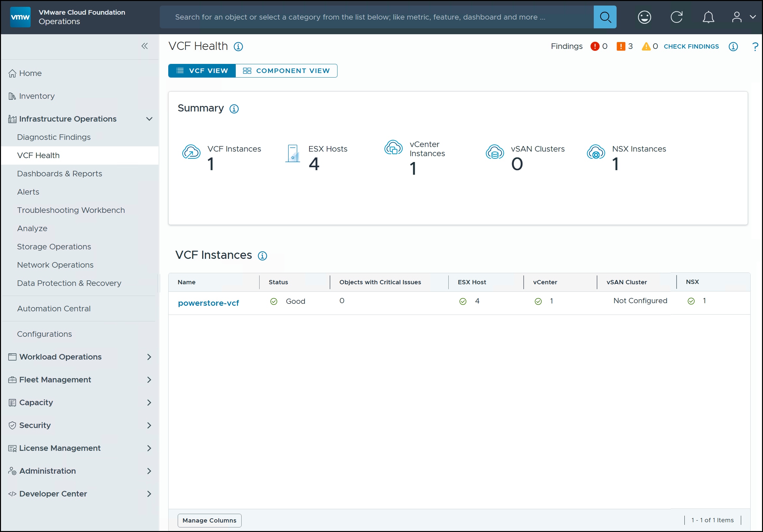Open notifications bell icon
The image size is (763, 532).
point(708,17)
